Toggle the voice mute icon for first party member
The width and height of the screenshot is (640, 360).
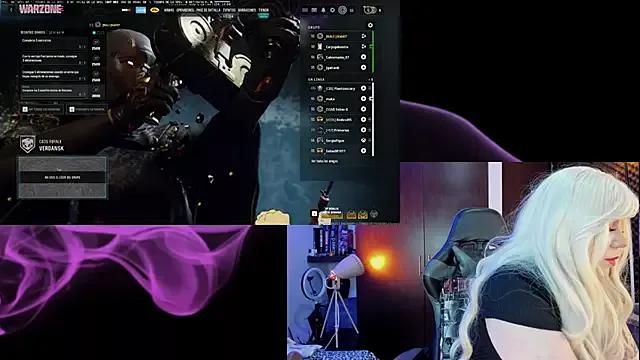click(x=363, y=36)
